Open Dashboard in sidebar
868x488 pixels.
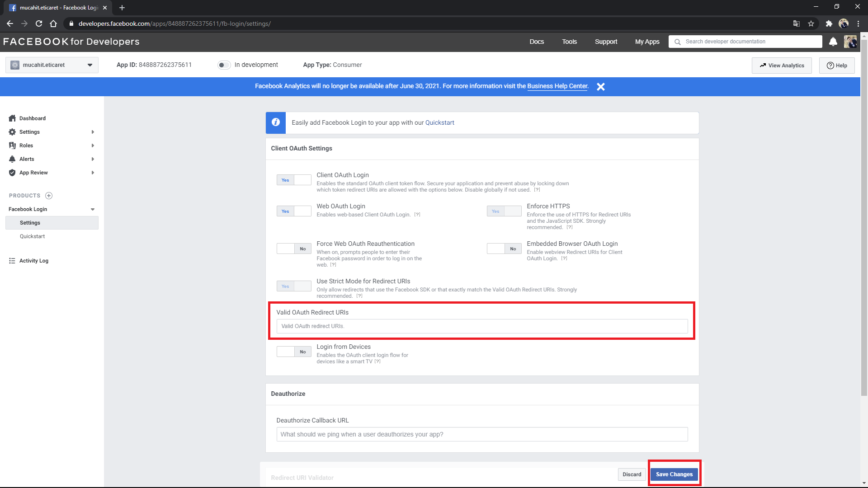click(33, 118)
